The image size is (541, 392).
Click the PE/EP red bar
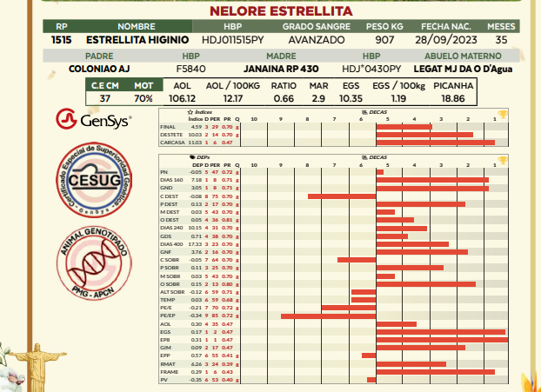click(x=329, y=316)
